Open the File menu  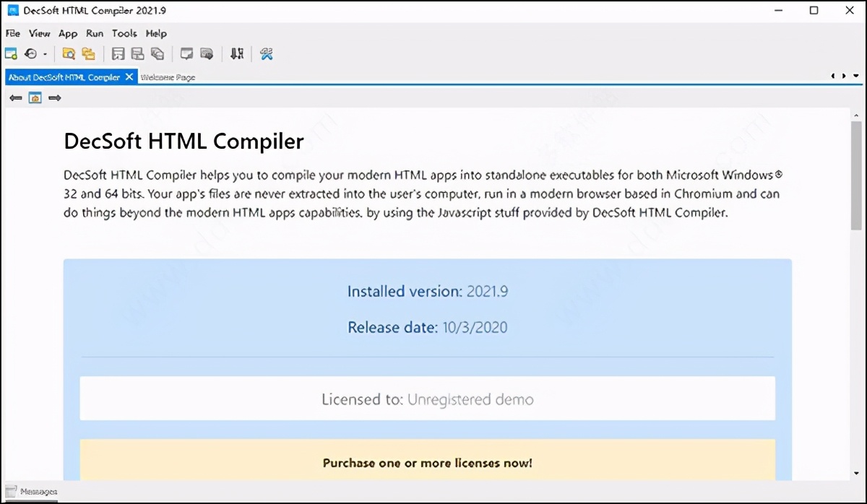(x=13, y=33)
